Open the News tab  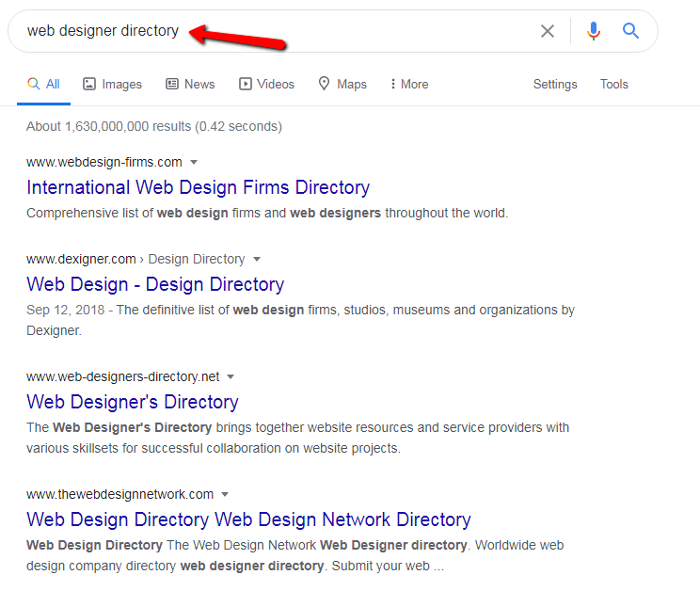pos(191,84)
